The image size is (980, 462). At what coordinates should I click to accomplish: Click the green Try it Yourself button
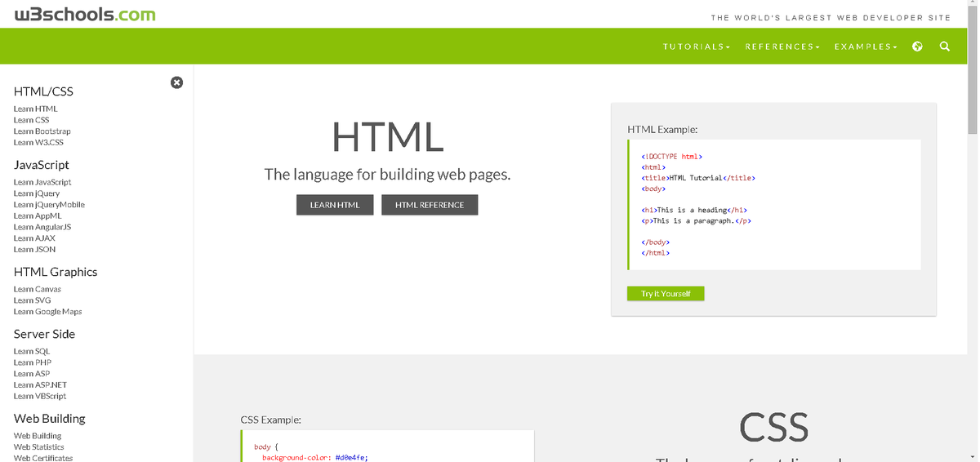(x=666, y=293)
